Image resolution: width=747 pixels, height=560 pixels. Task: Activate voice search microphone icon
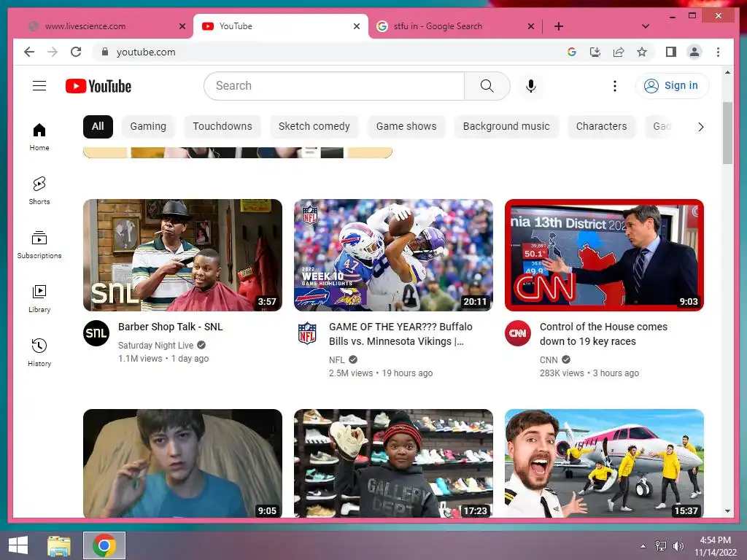tap(531, 86)
